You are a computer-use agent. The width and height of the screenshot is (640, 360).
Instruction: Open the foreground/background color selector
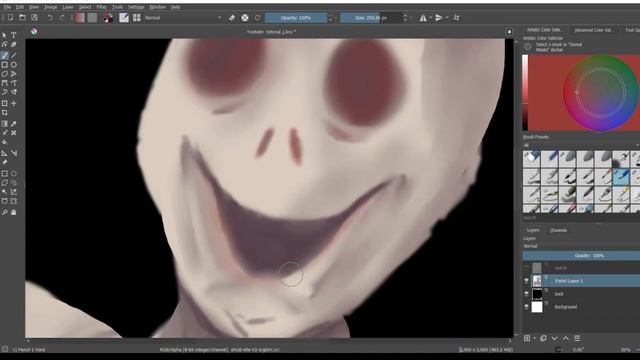pyautogui.click(x=108, y=18)
